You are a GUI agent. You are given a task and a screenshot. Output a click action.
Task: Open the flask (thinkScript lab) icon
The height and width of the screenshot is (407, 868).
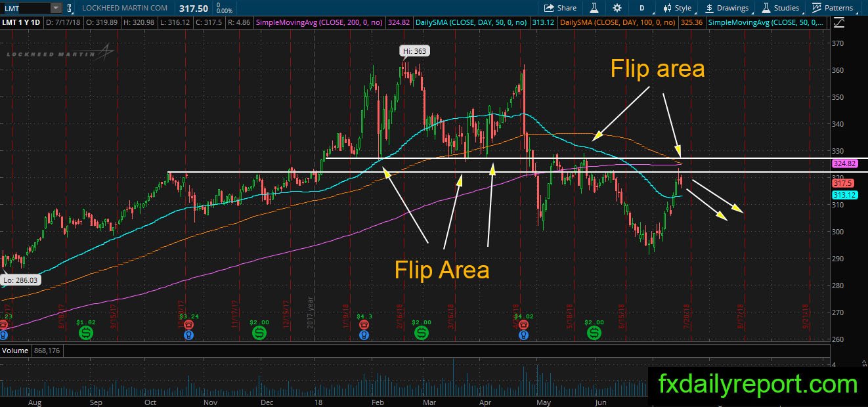coord(594,8)
